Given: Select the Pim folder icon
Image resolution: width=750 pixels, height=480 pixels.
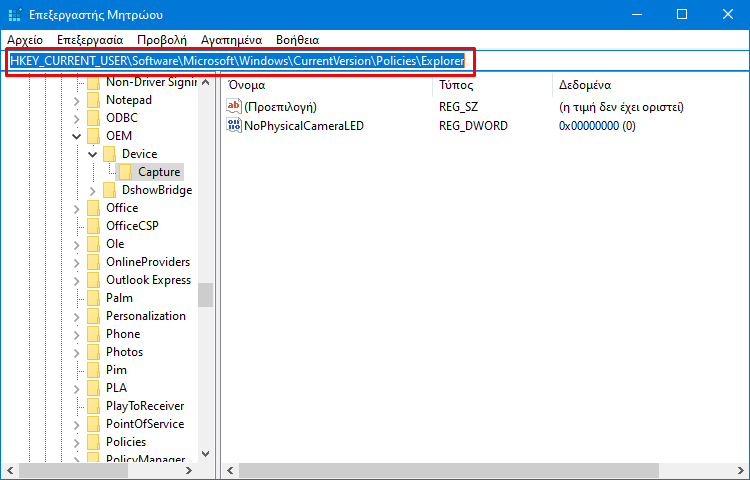Looking at the screenshot, I should tap(93, 370).
